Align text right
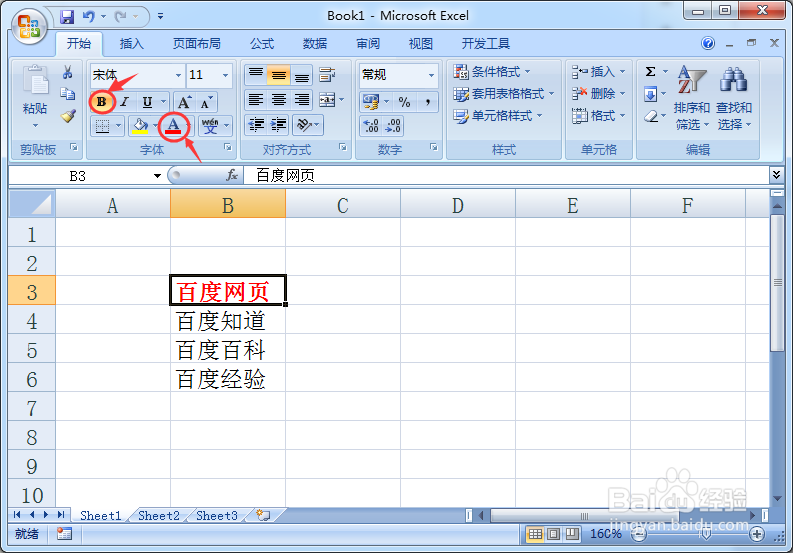Image resolution: width=793 pixels, height=553 pixels. click(301, 100)
